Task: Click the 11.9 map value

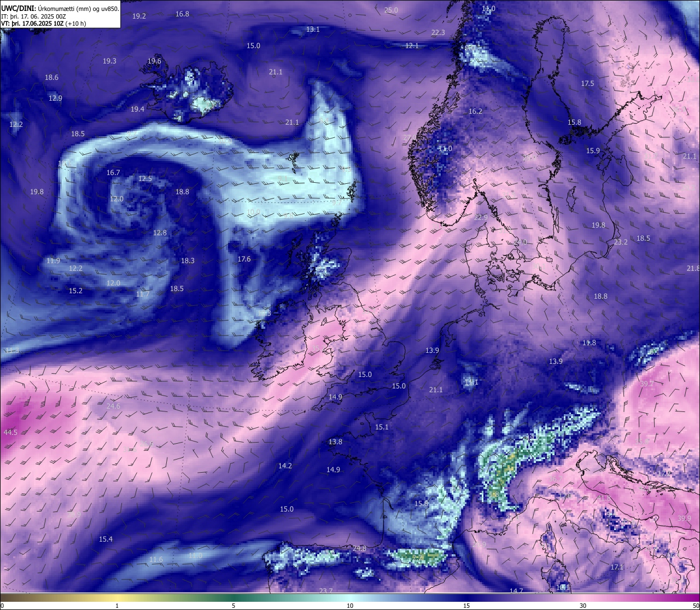Action: point(53,260)
